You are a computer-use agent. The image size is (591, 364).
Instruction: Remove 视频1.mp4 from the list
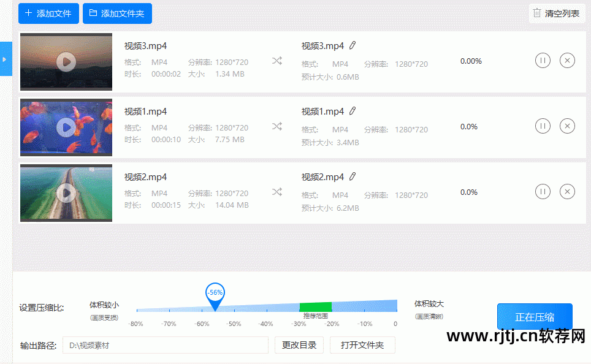(567, 126)
